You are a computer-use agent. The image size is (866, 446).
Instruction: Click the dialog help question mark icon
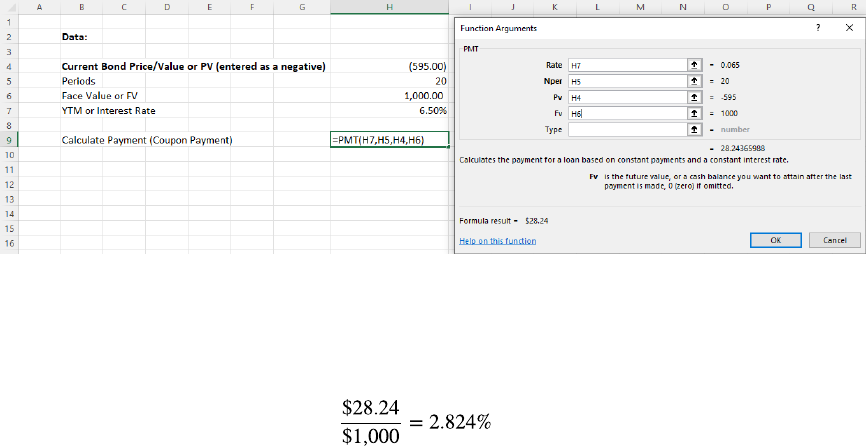click(819, 29)
